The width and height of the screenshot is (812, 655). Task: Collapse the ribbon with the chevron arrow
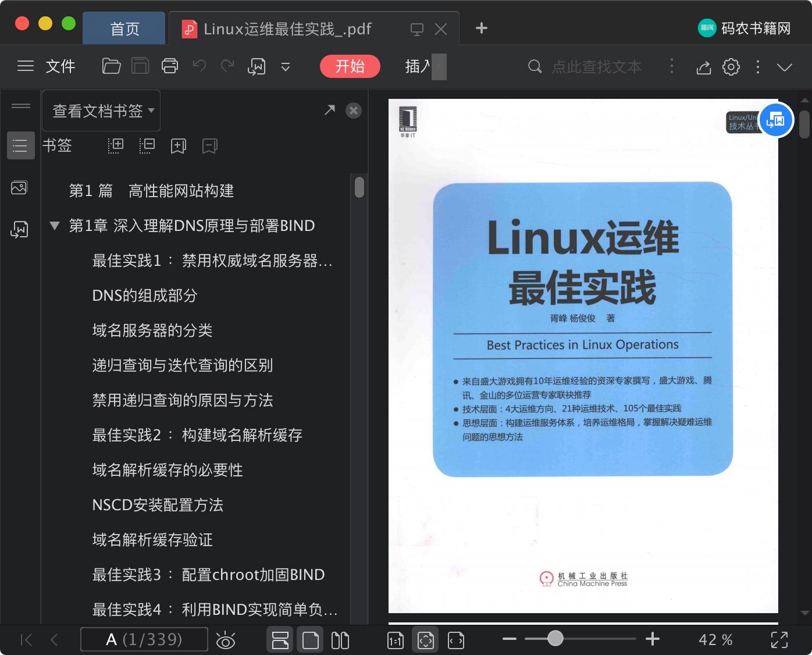coord(785,67)
